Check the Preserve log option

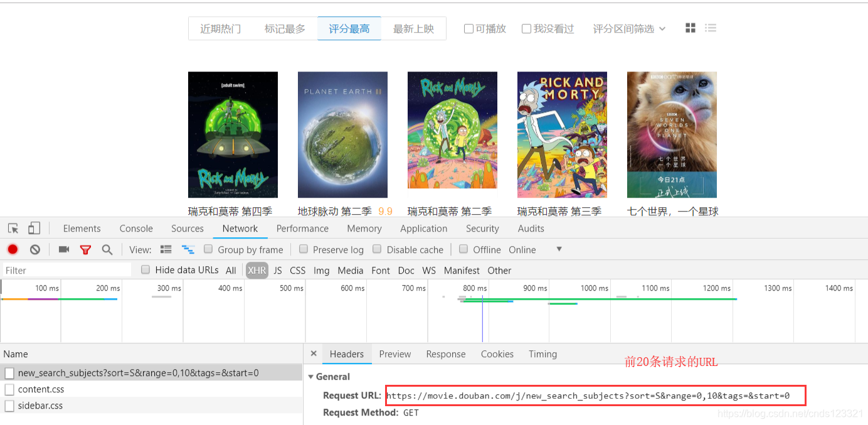pyautogui.click(x=304, y=249)
